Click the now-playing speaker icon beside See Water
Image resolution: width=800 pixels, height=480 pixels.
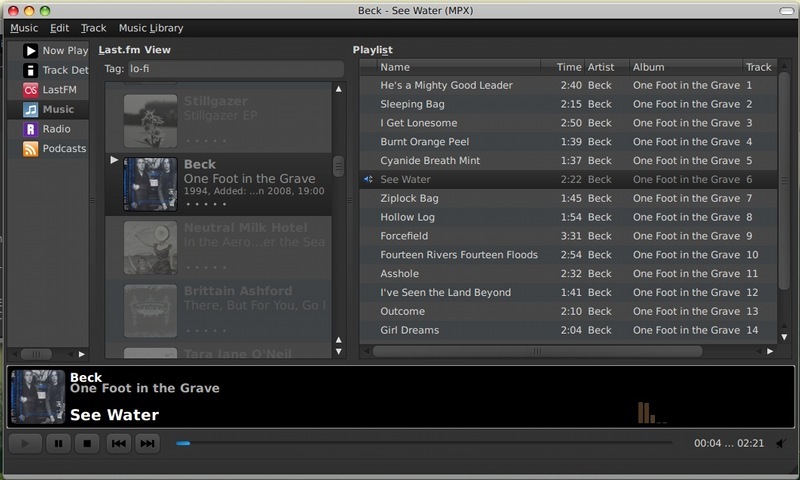(x=368, y=179)
